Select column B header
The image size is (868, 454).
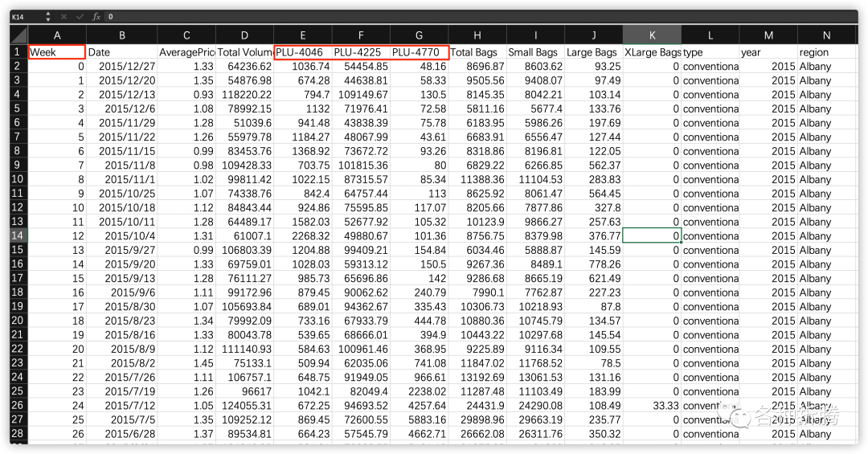point(122,35)
